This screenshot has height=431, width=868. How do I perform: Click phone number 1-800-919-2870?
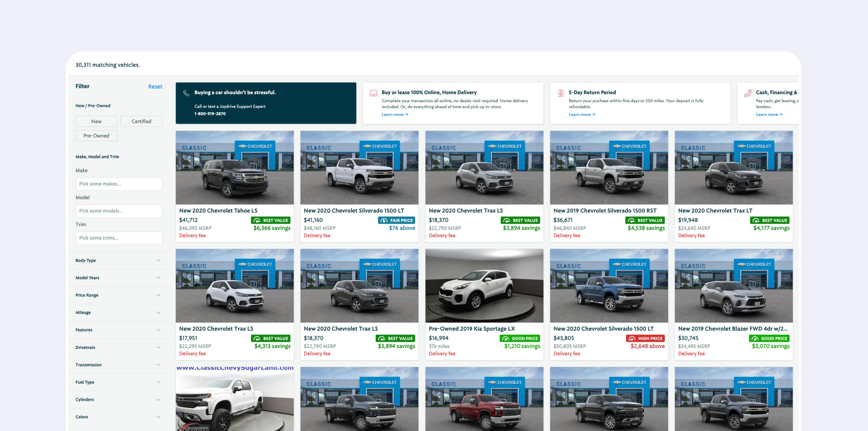[x=210, y=114]
